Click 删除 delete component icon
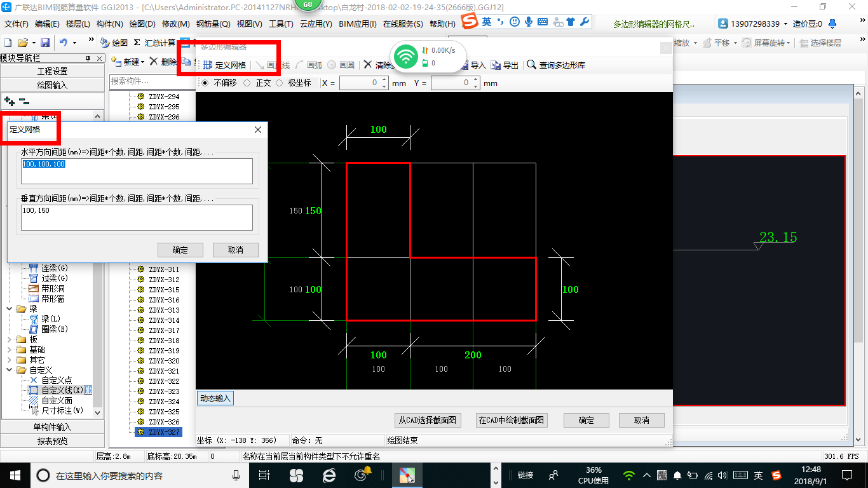Viewport: 868px width, 488px height. [x=163, y=62]
